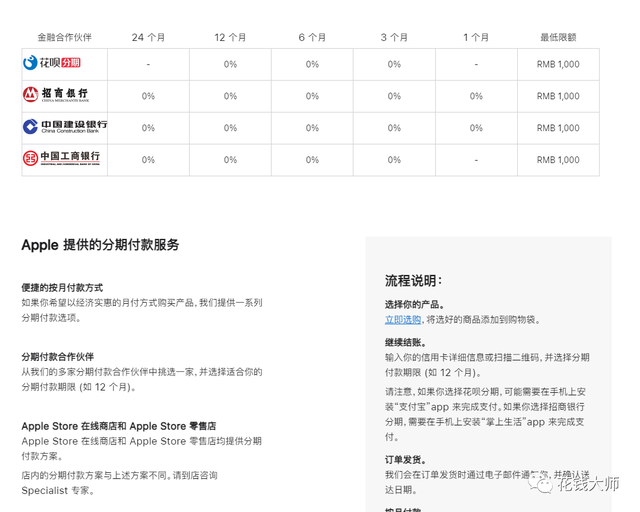
Task: Click Huabei's RMB 1,000 minimum amount cell
Action: click(x=558, y=64)
